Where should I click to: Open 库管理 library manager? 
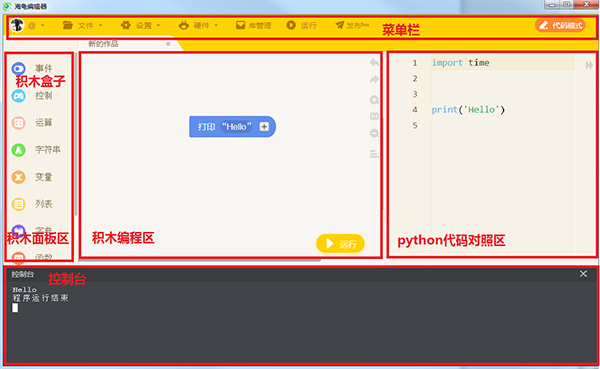point(253,26)
